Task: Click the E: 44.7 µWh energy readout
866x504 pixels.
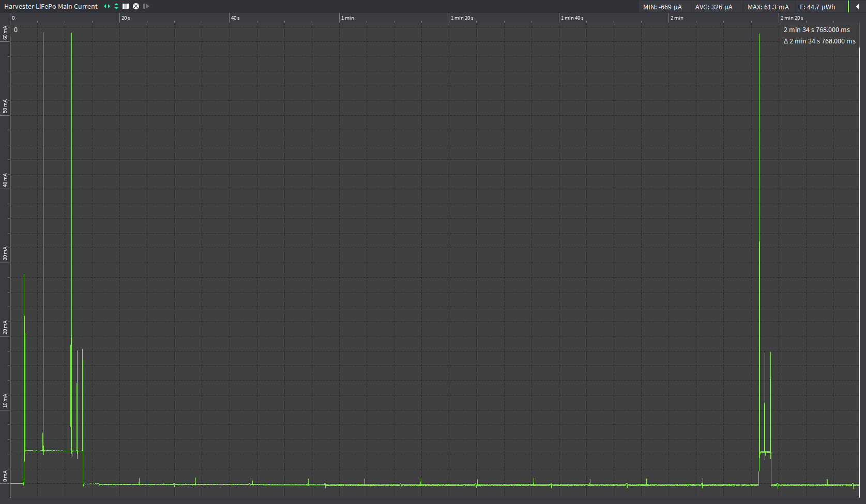Action: (x=817, y=7)
